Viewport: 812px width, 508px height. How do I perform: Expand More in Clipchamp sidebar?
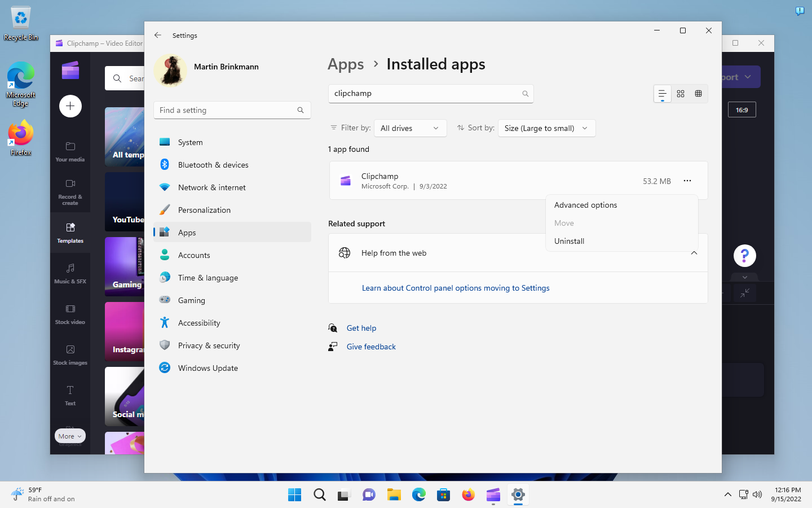(x=70, y=436)
